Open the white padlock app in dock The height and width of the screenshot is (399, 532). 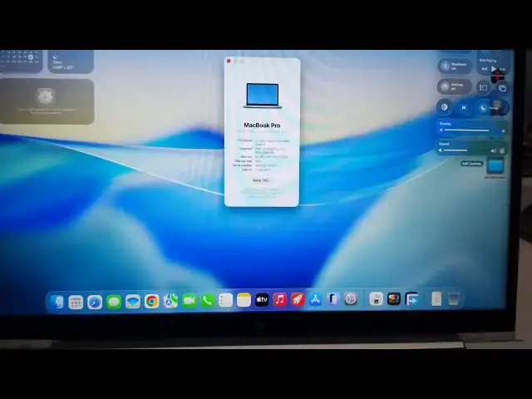[x=376, y=298]
